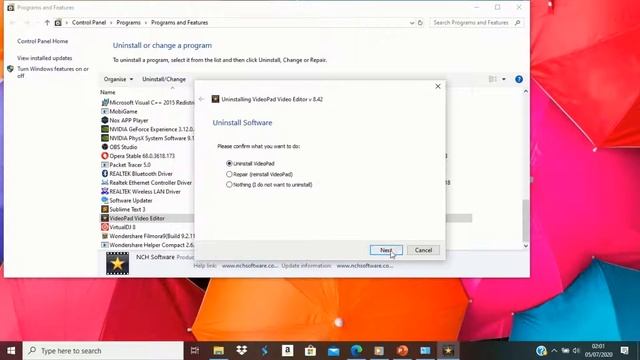Viewport: 640px width, 360px height.
Task: Refresh the Programs and Features address bar
Action: click(420, 23)
